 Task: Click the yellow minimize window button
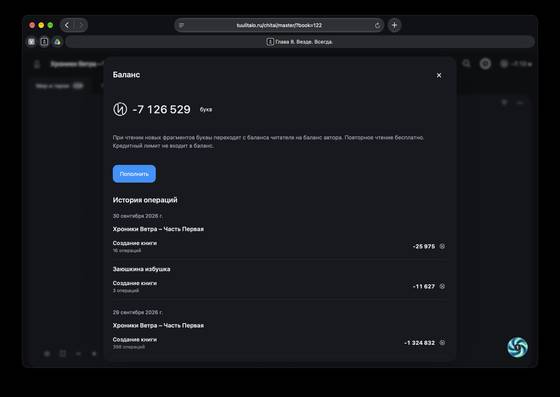(x=41, y=25)
